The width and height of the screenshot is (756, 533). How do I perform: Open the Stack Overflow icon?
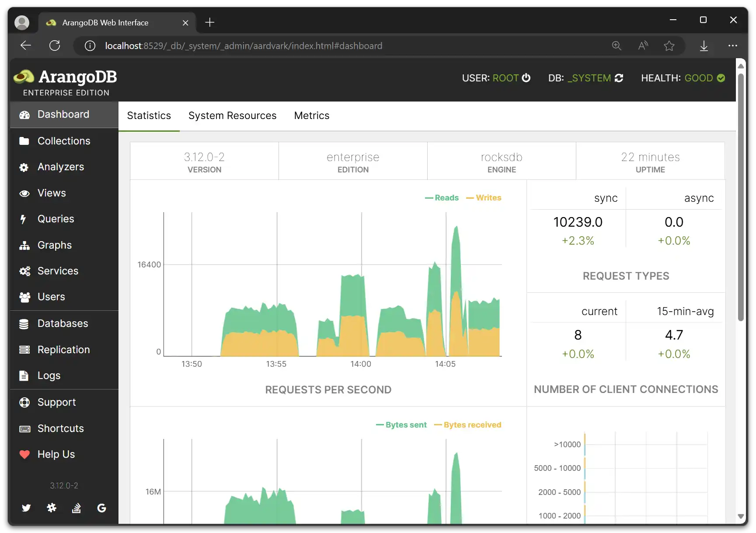pyautogui.click(x=77, y=508)
